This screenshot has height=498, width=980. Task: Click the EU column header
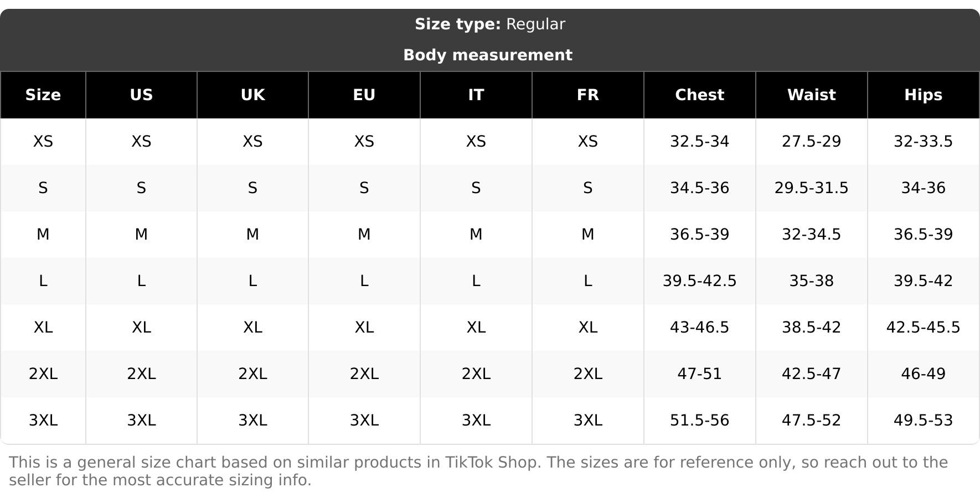pos(364,95)
